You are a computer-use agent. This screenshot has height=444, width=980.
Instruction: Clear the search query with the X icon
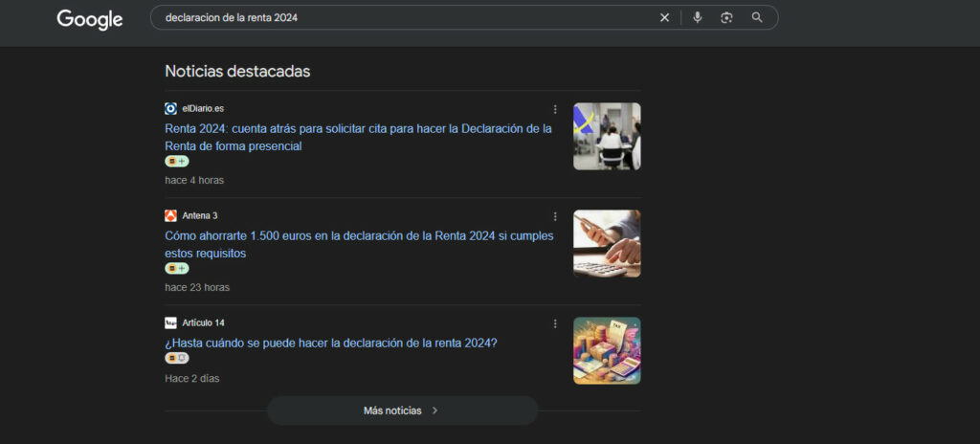click(x=664, y=18)
